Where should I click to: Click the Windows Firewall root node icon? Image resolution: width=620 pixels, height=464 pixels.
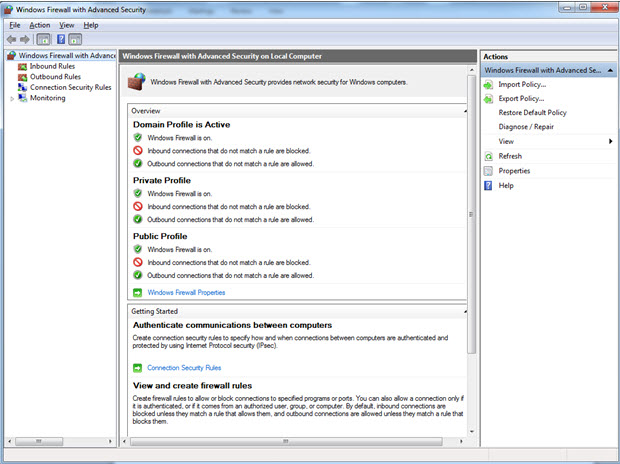click(12, 55)
